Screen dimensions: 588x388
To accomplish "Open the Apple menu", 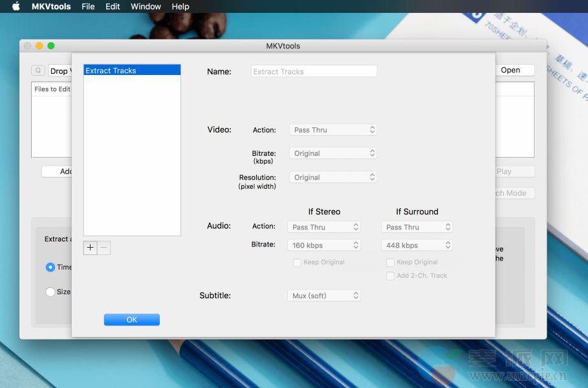I will coord(16,6).
